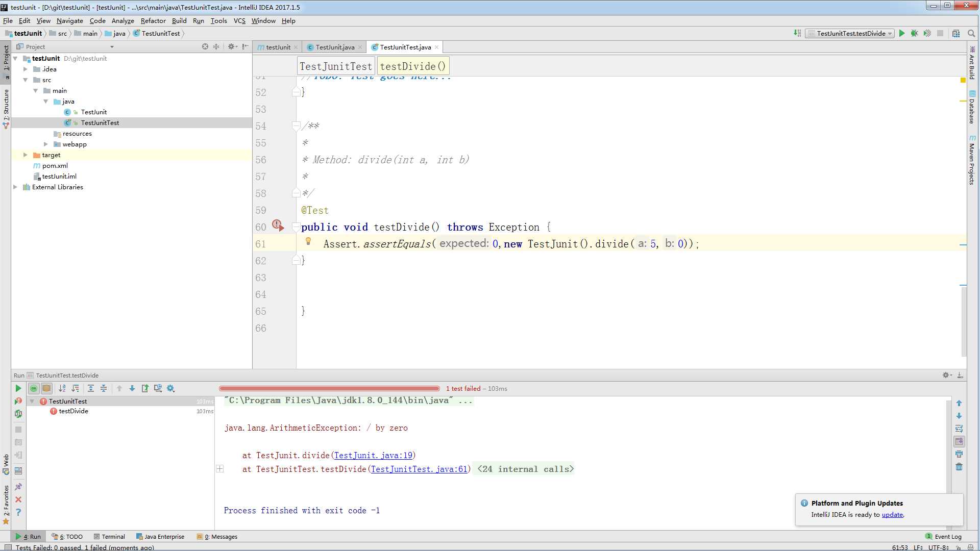Collapse the testJunit root project node

point(15,59)
